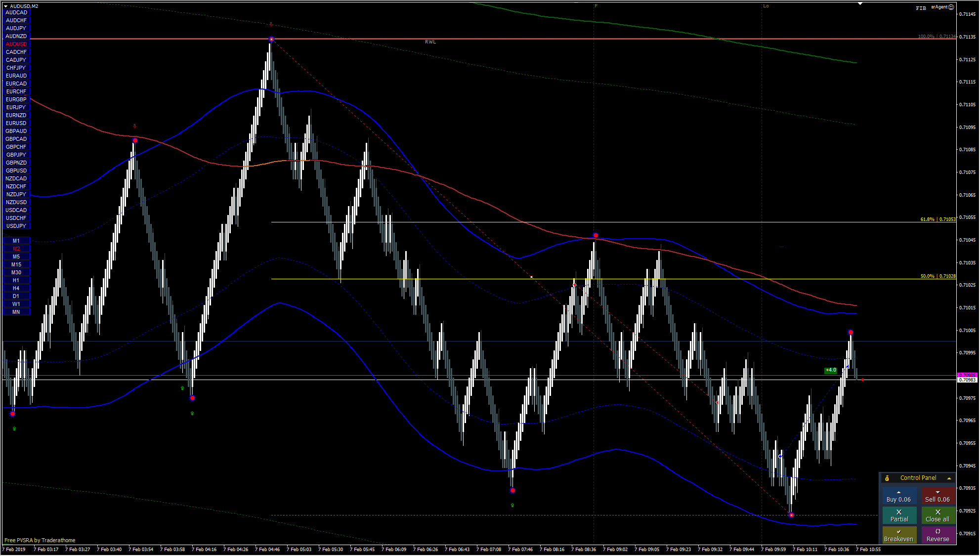Select the 100.0% Fibonacci level label

coord(937,37)
